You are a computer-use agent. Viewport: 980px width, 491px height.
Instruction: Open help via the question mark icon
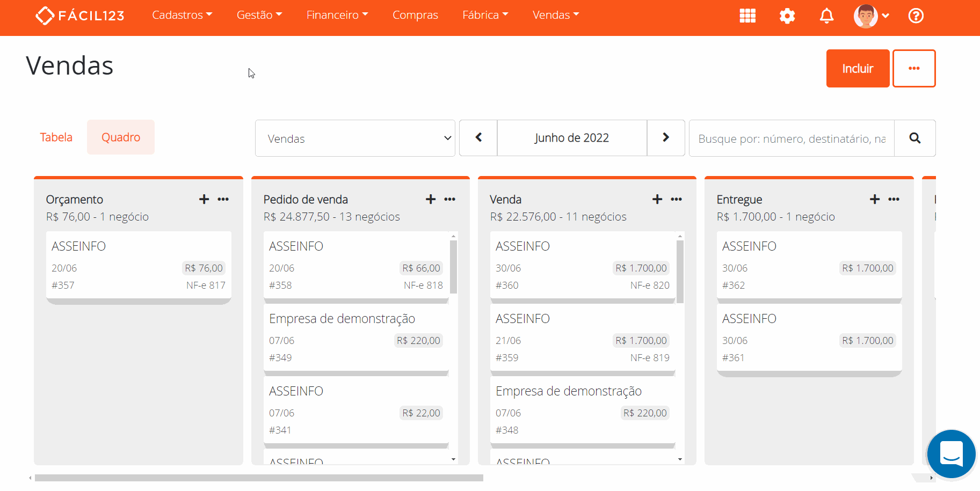(916, 16)
